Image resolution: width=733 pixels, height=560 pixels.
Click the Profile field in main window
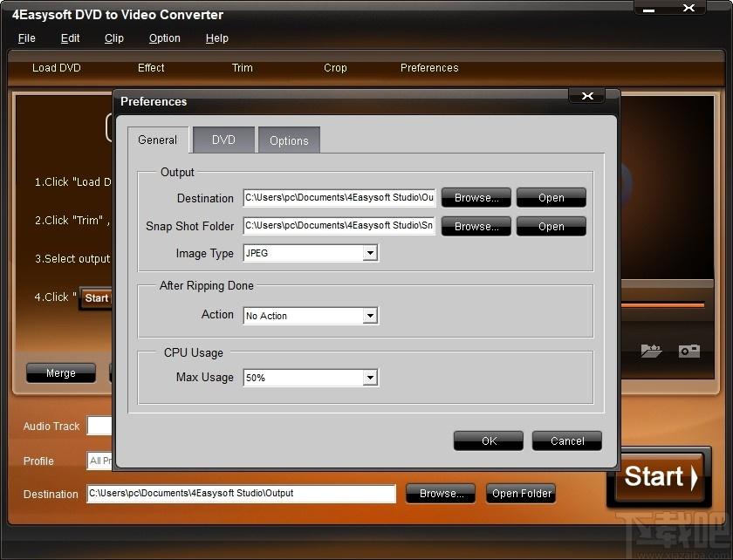[x=99, y=461]
